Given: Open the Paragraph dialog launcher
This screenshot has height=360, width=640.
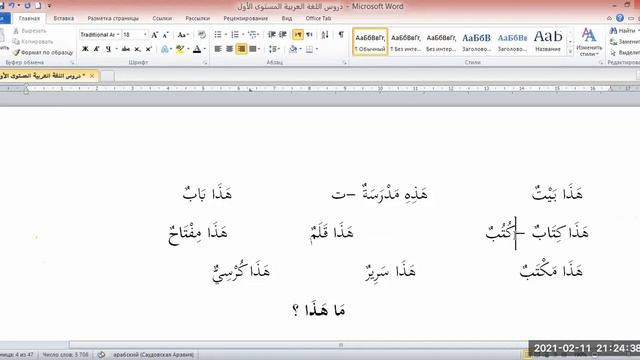Looking at the screenshot, I should coord(344,63).
